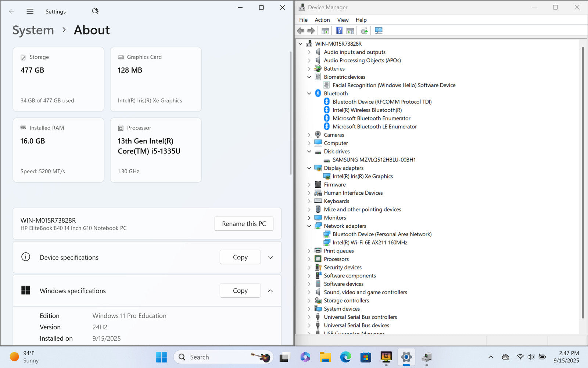
Task: Collapse the Bluetooth category in device tree
Action: tap(309, 93)
